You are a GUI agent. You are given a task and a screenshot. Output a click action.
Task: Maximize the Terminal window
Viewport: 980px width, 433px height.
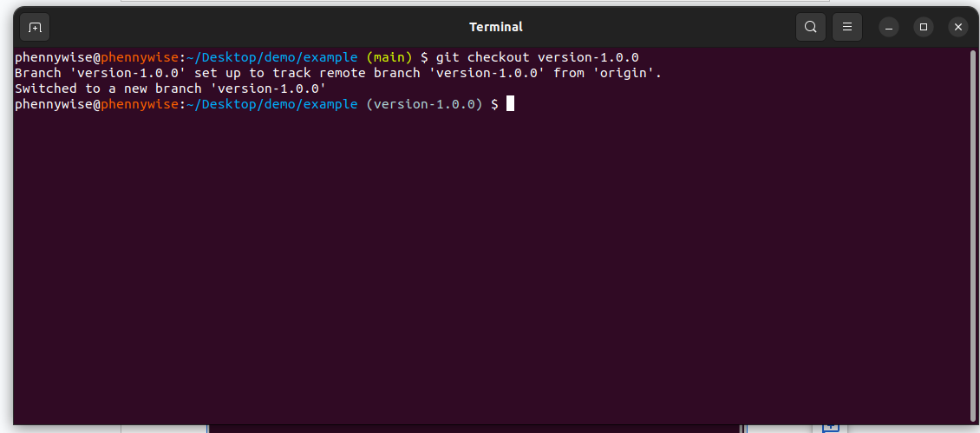click(923, 27)
